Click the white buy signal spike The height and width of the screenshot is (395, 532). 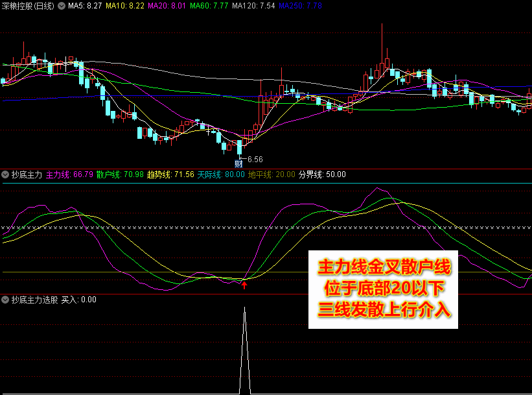pos(245,350)
